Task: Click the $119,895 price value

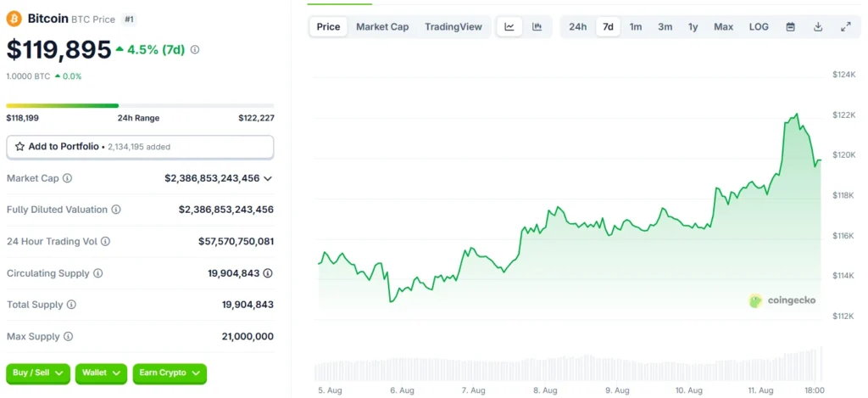Action: point(58,49)
